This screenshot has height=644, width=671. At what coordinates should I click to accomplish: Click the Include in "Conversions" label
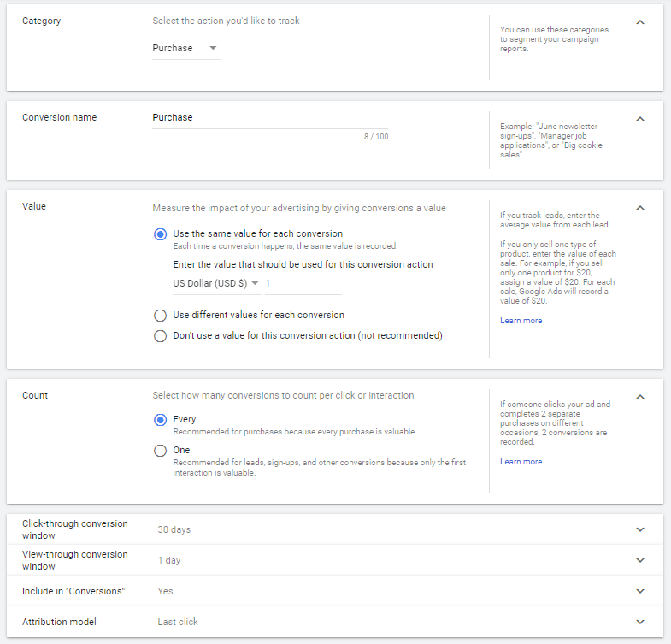click(74, 591)
